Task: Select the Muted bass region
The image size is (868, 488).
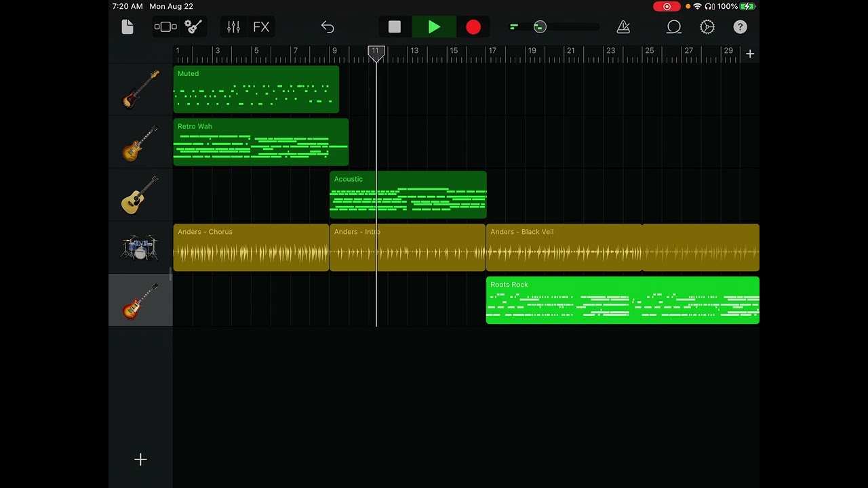Action: [x=256, y=89]
